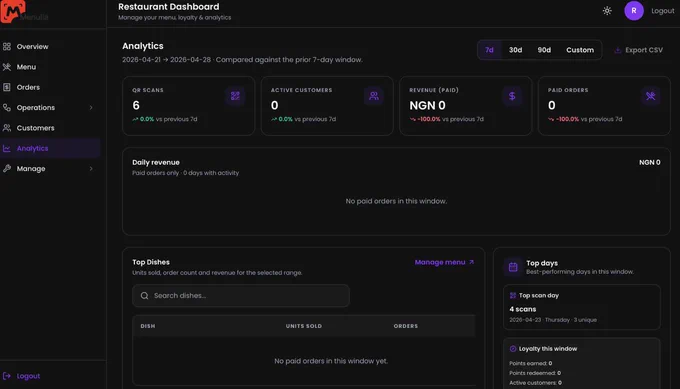Switch to the 90d range
Viewport: 680px width, 389px height.
pos(544,50)
